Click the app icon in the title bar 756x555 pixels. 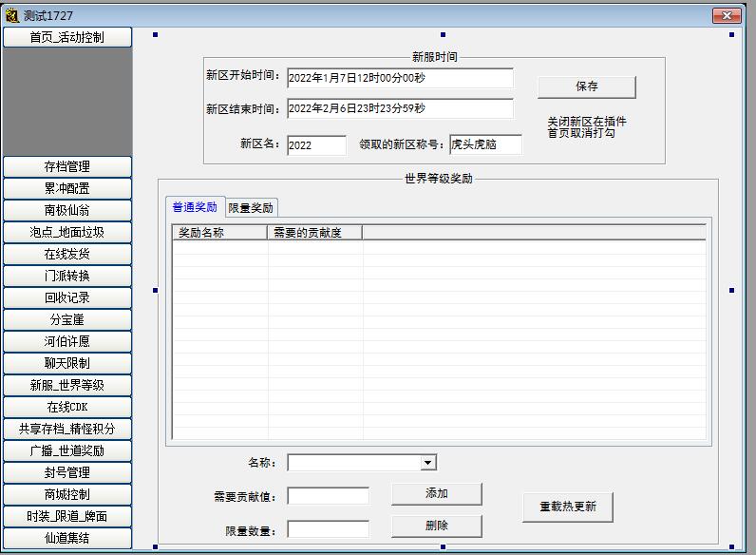click(11, 15)
